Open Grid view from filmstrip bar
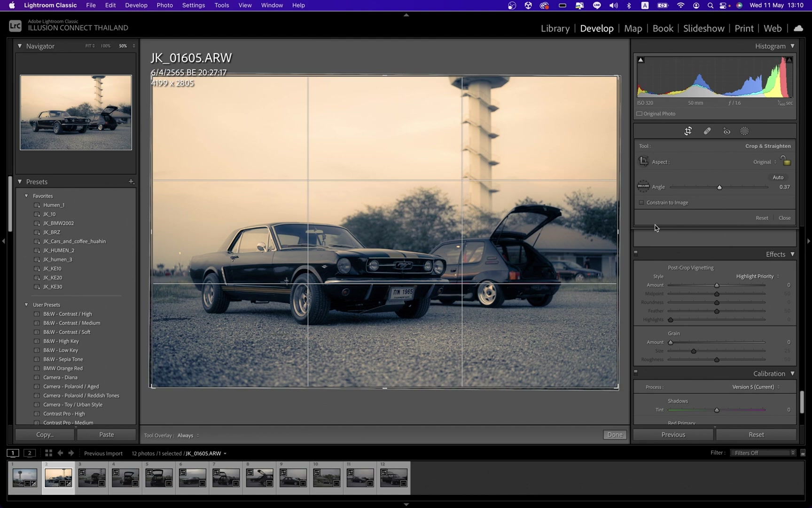 coord(48,453)
